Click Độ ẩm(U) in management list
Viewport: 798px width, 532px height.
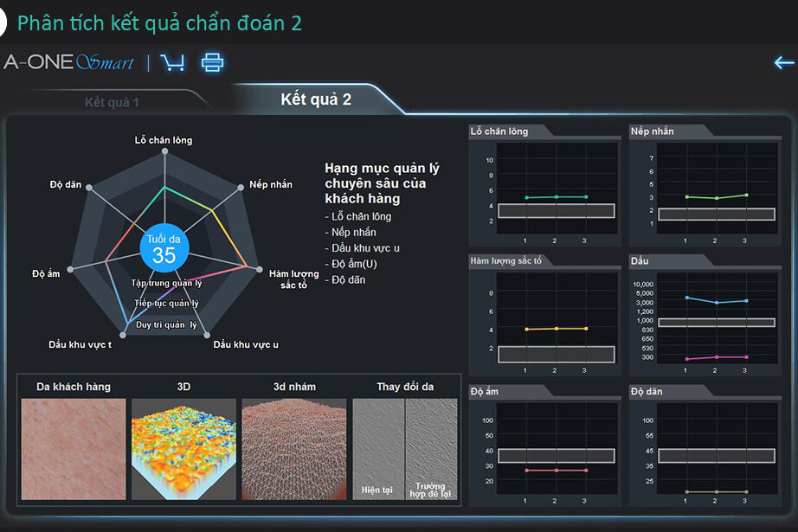click(x=355, y=264)
